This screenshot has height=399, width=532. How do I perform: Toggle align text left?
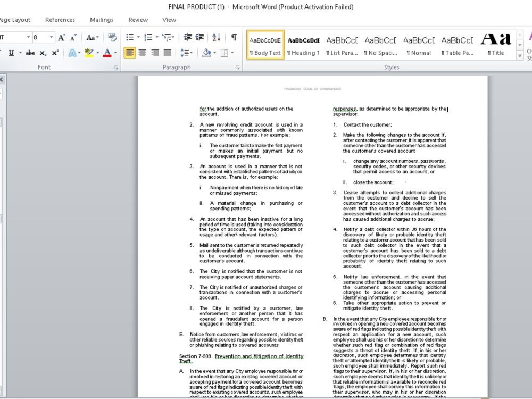130,53
